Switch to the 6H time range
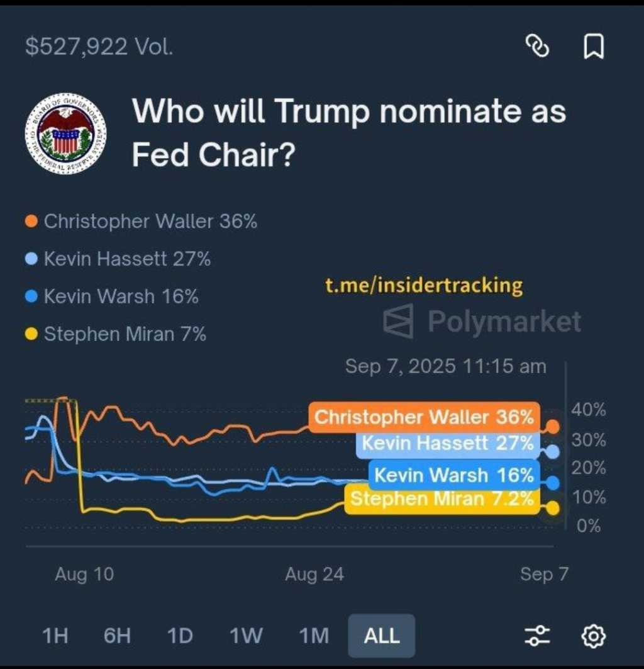The width and height of the screenshot is (644, 669). coord(117,636)
